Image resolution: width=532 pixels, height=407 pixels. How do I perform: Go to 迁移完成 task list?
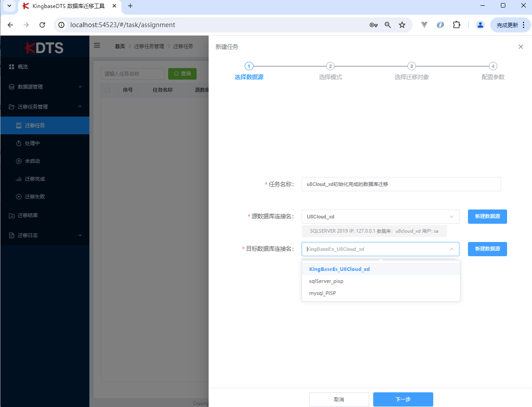point(35,179)
